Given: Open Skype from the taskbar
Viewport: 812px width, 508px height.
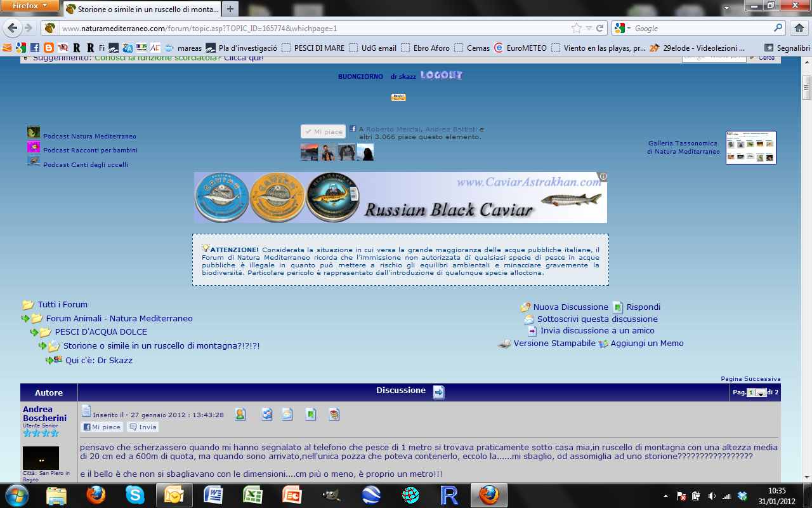Looking at the screenshot, I should click(x=135, y=495).
